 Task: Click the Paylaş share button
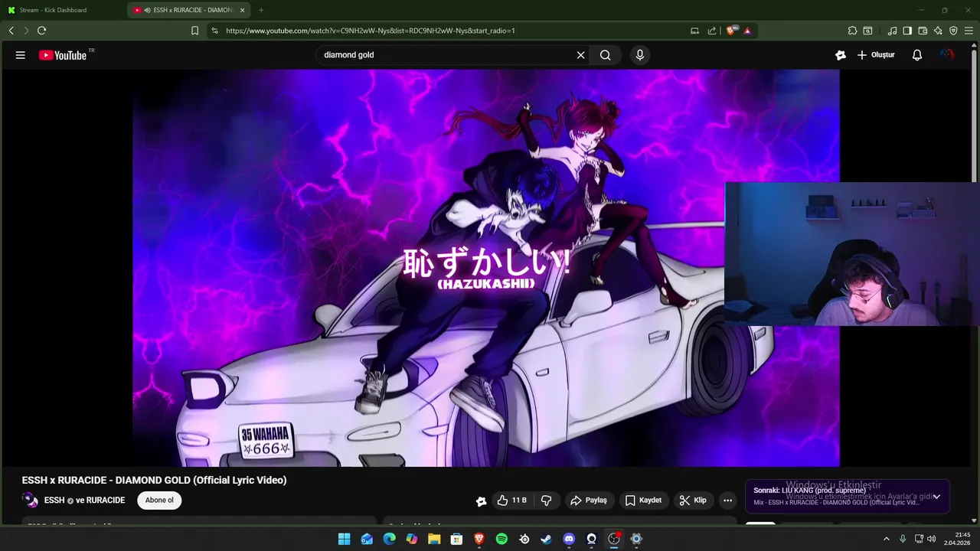[x=588, y=500]
